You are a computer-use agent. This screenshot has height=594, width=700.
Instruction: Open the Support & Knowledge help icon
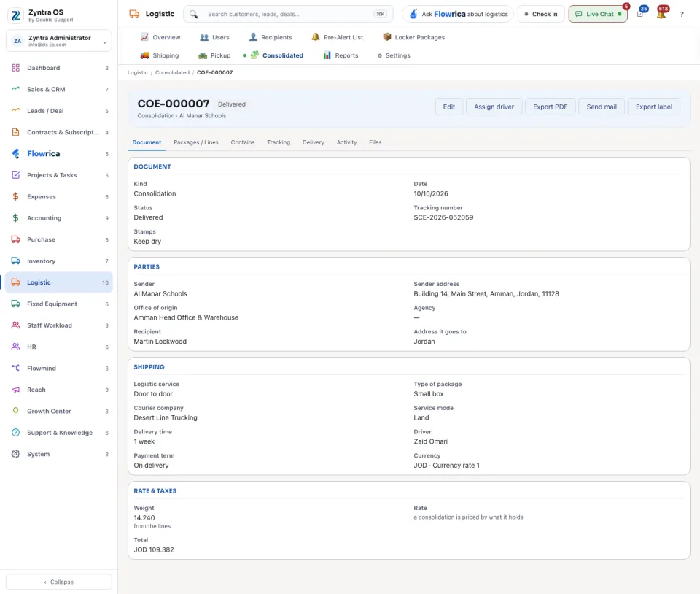15,432
